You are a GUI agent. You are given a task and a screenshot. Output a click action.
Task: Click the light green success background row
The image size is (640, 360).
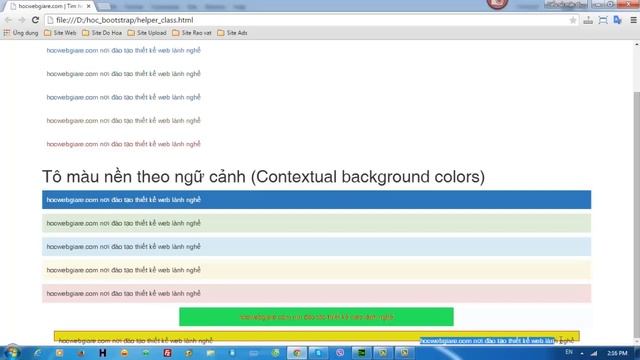[x=316, y=223]
